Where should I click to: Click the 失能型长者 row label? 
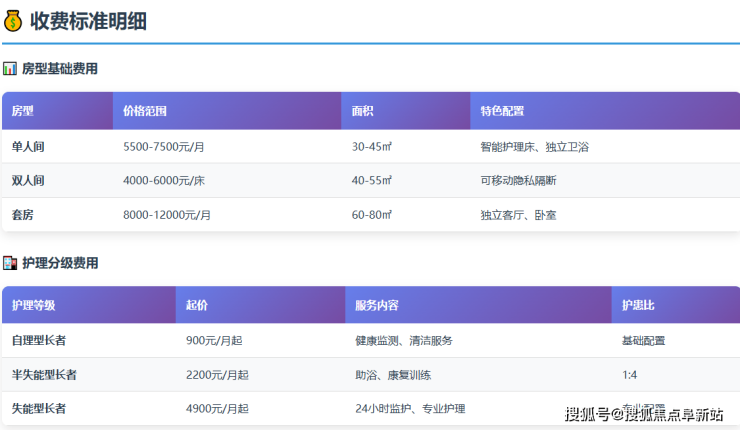[x=39, y=409]
